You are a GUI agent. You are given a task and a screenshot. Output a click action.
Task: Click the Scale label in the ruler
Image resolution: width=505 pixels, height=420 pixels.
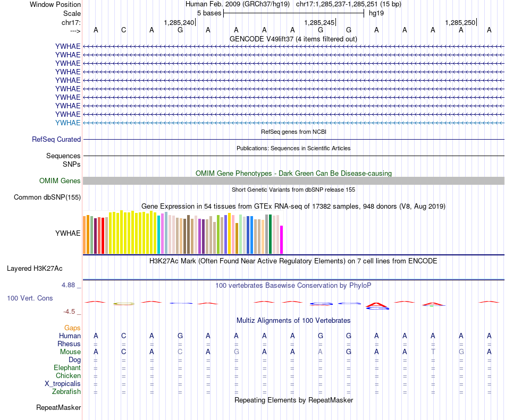point(72,13)
